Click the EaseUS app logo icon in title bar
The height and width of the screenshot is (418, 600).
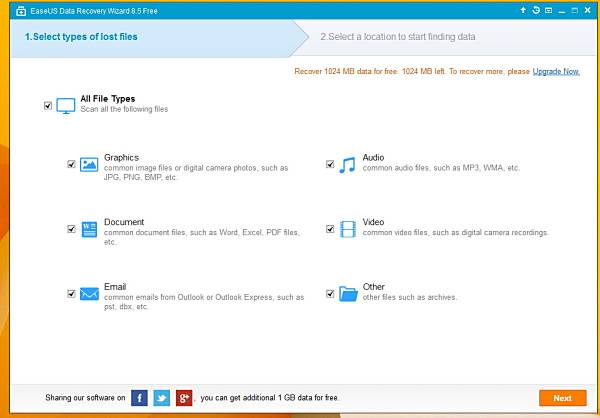click(21, 11)
